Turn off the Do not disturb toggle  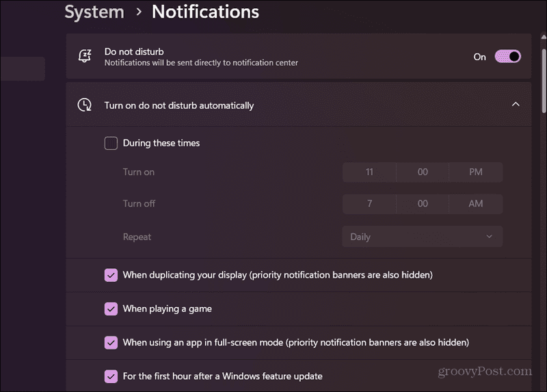click(507, 57)
